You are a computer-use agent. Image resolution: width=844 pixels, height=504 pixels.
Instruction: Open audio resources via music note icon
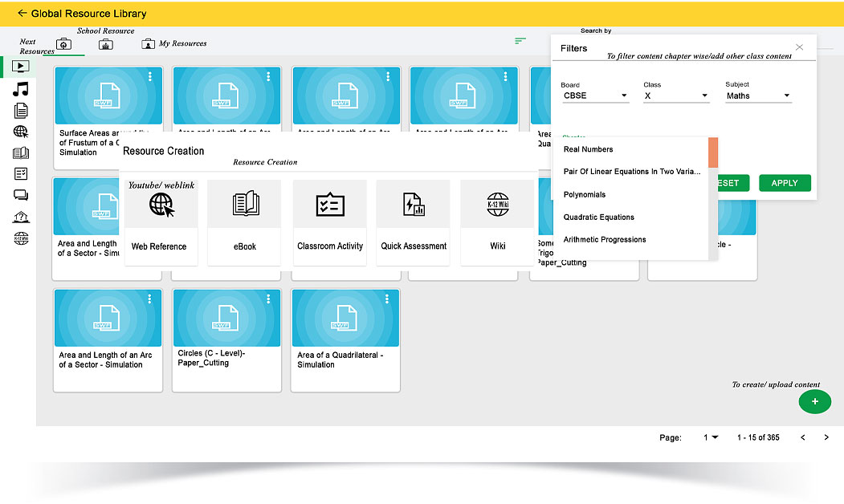tap(21, 89)
